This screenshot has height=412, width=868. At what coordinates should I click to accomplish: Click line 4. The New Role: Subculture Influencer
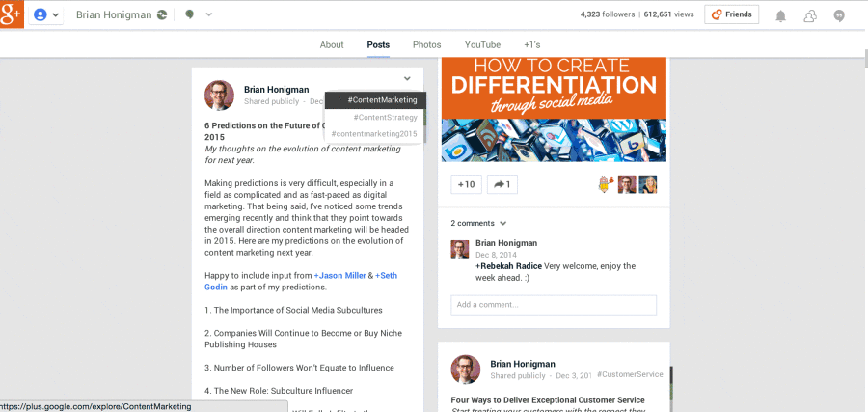point(279,391)
